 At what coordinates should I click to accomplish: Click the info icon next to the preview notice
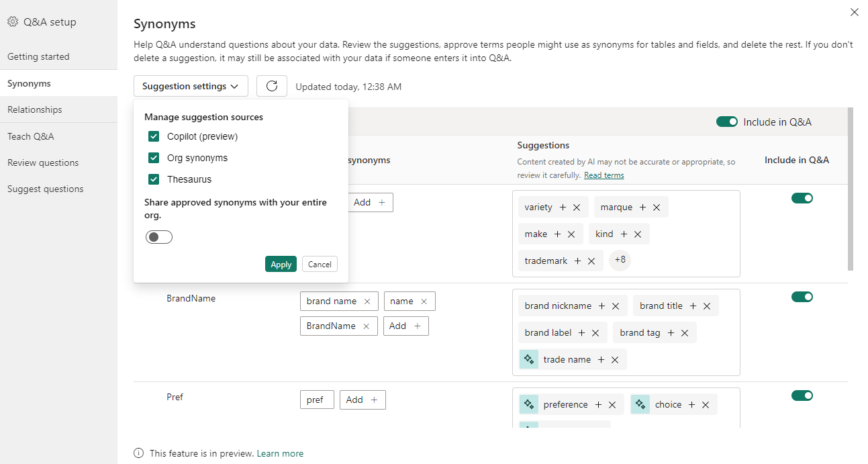tap(138, 453)
